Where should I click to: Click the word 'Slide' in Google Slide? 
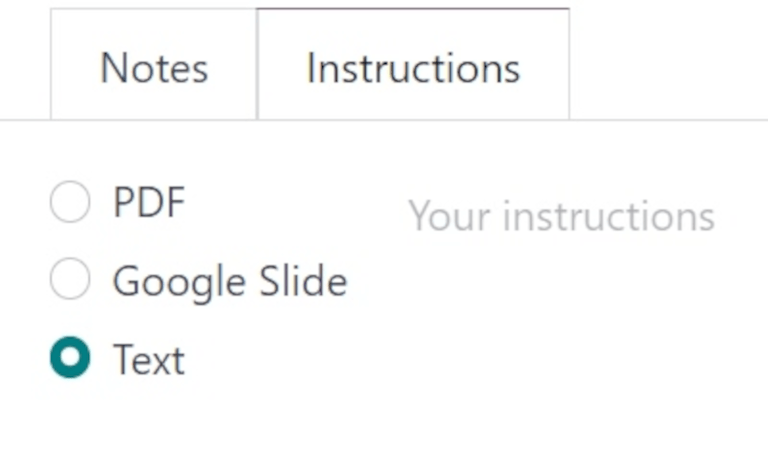point(304,281)
